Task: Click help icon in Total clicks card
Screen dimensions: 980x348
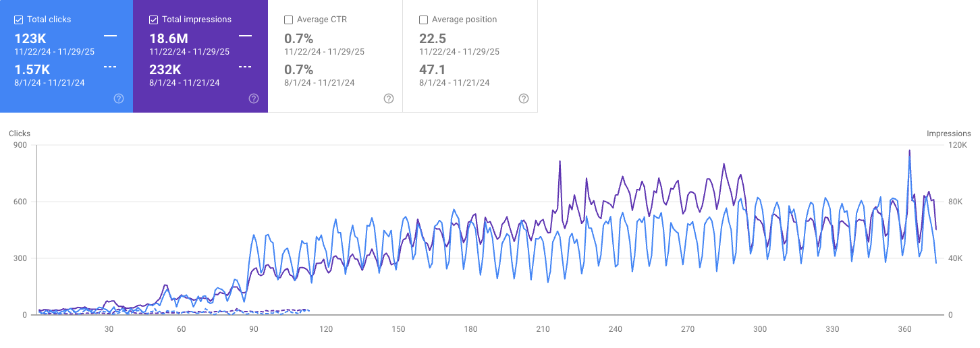Action: (119, 98)
